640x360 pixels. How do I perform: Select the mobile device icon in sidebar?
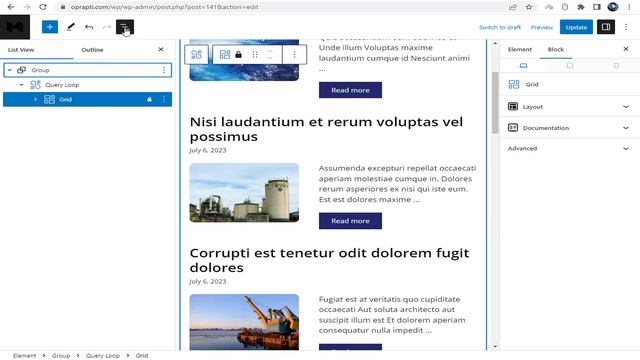pos(616,66)
